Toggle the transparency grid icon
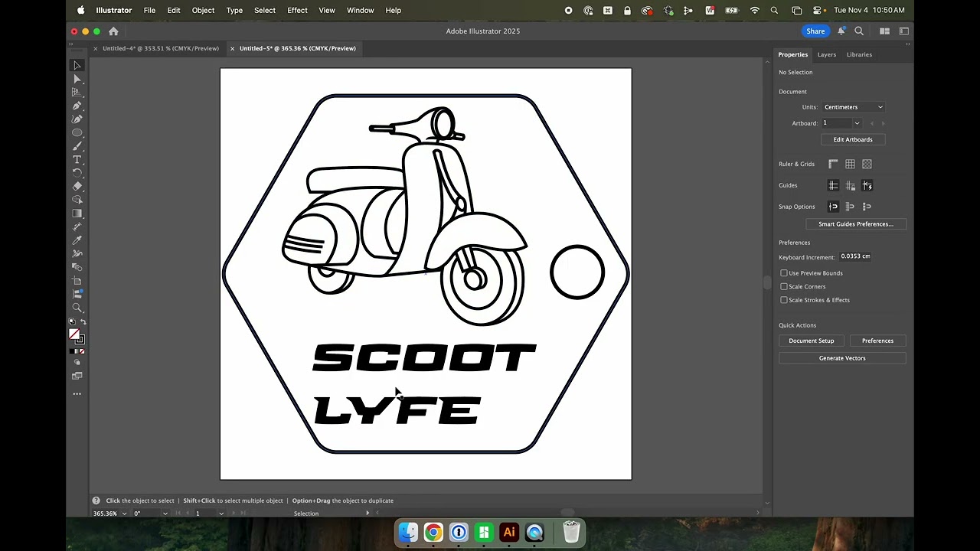980x551 pixels. [x=867, y=164]
